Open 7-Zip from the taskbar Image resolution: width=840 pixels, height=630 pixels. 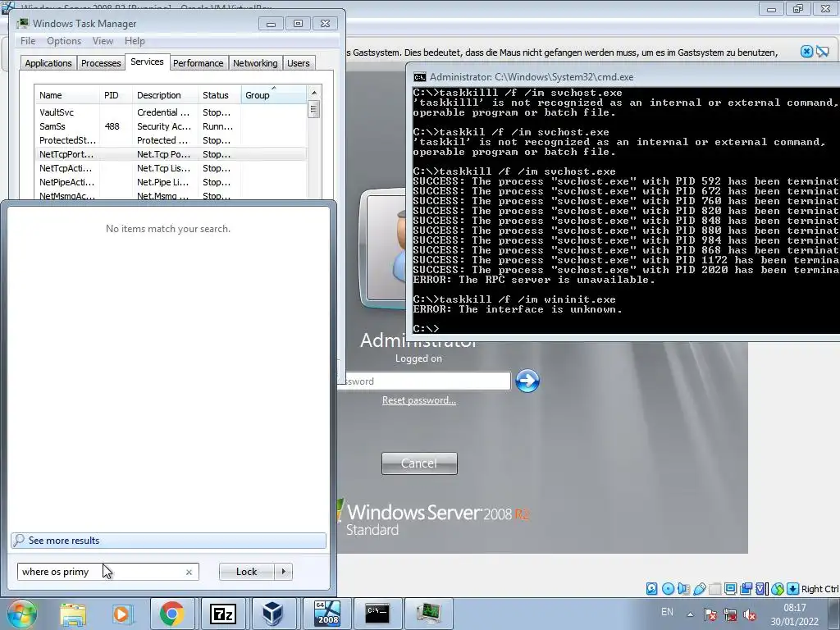(x=222, y=614)
